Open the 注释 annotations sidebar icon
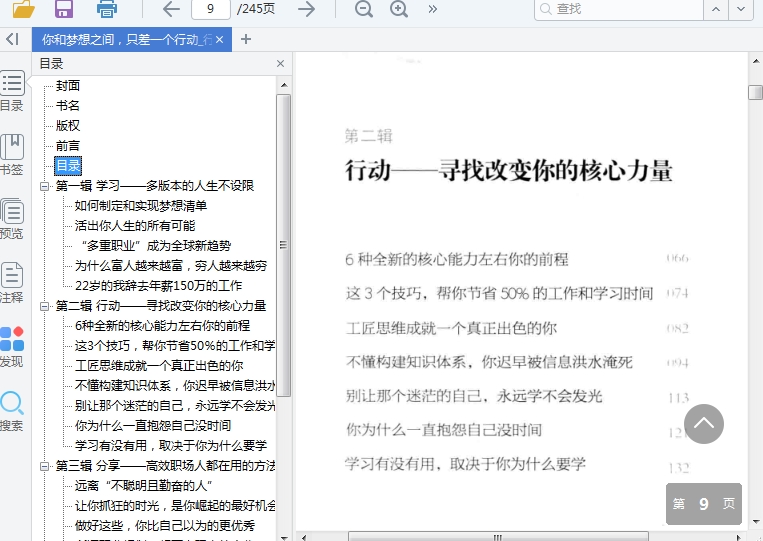This screenshot has height=541, width=763. [12, 282]
